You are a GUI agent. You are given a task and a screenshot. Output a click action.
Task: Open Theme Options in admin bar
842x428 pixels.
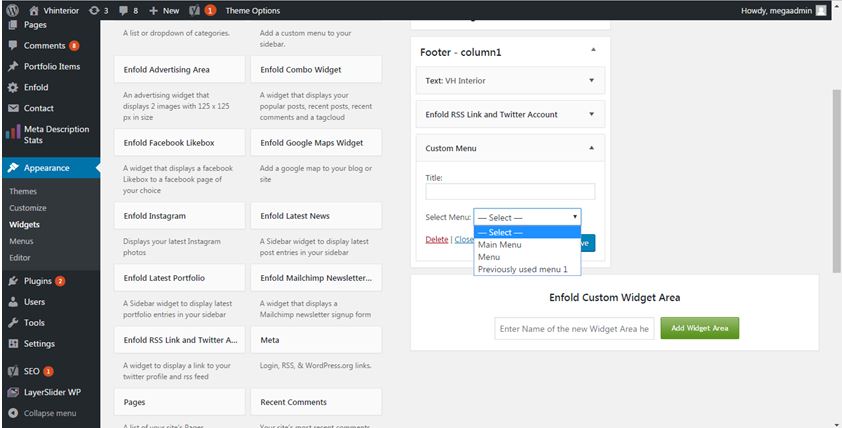coord(252,10)
